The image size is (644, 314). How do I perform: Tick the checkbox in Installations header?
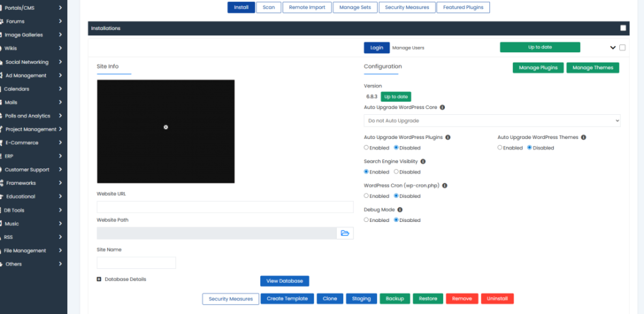coord(623,28)
